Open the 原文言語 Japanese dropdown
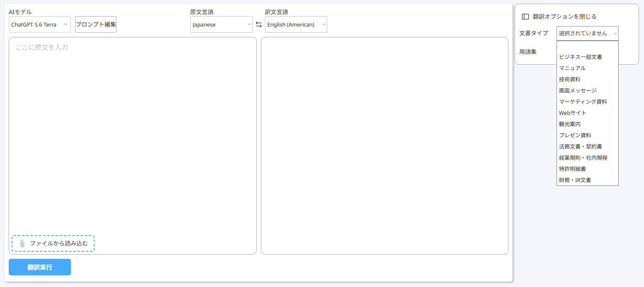 pyautogui.click(x=221, y=24)
